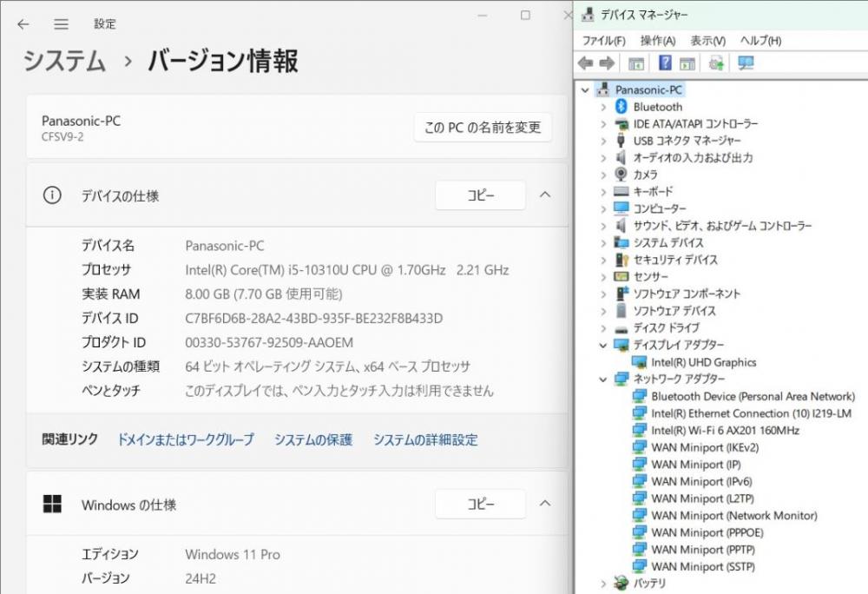Click the カメラ webcam icon
This screenshot has height=594, width=868.
pos(621,175)
